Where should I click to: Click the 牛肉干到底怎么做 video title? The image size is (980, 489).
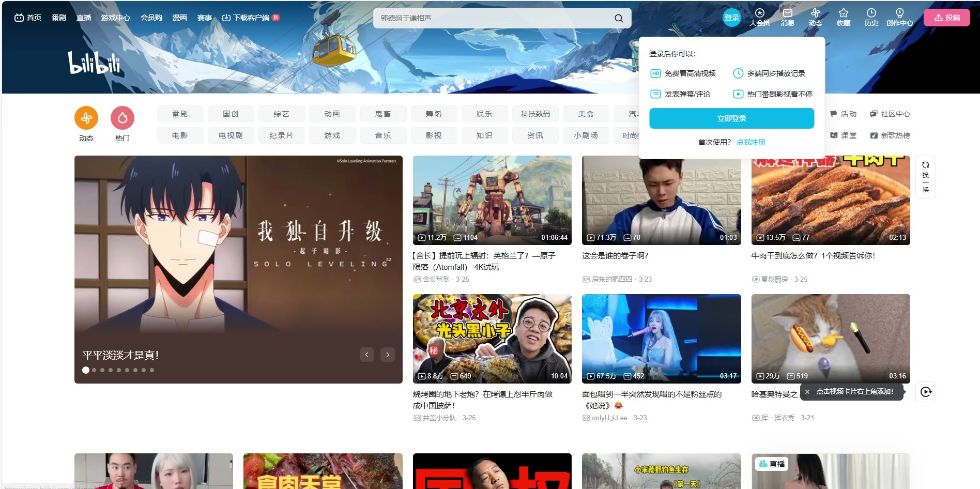pos(813,256)
